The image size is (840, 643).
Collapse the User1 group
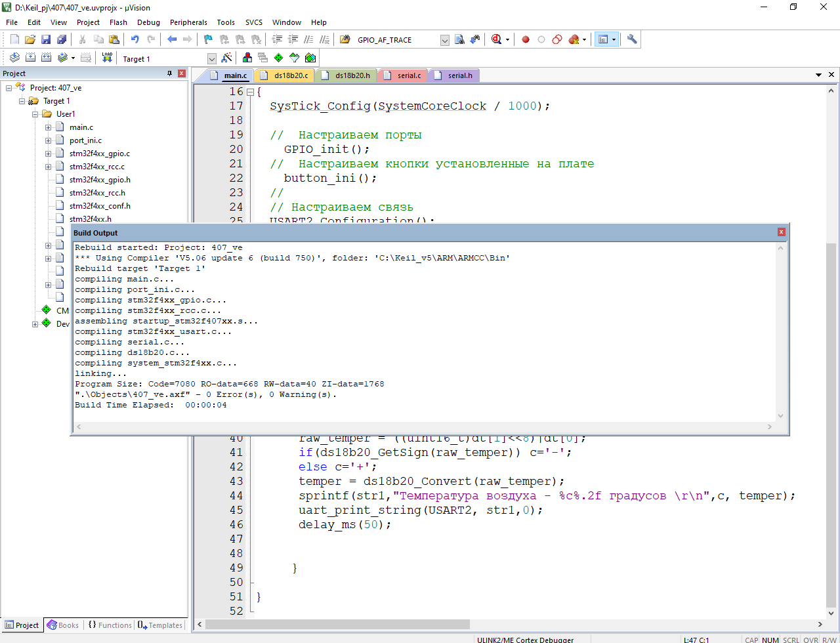click(35, 114)
